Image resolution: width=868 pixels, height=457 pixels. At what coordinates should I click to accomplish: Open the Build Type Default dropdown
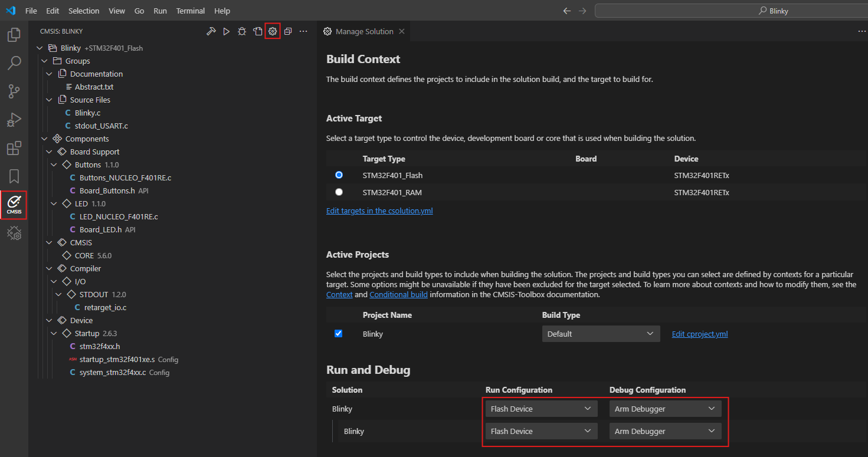(x=600, y=334)
